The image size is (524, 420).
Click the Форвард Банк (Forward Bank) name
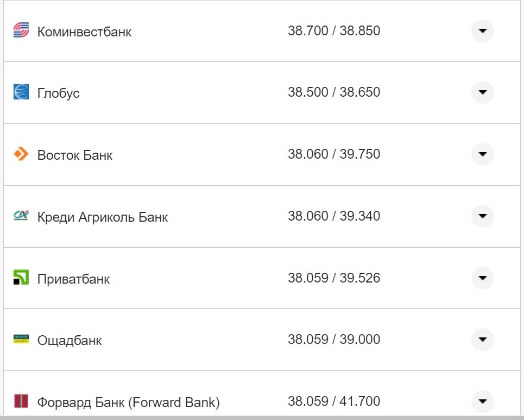point(128,403)
